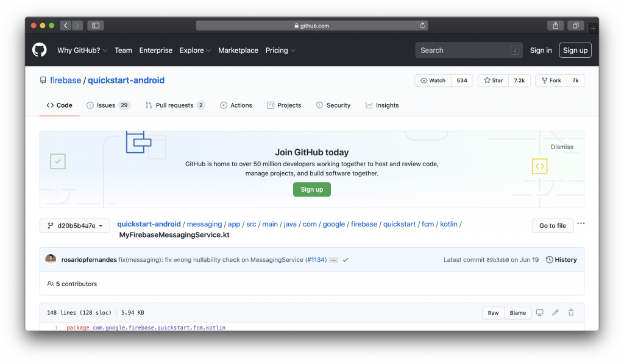
Task: Dismiss the Join GitHub banner
Action: point(562,147)
